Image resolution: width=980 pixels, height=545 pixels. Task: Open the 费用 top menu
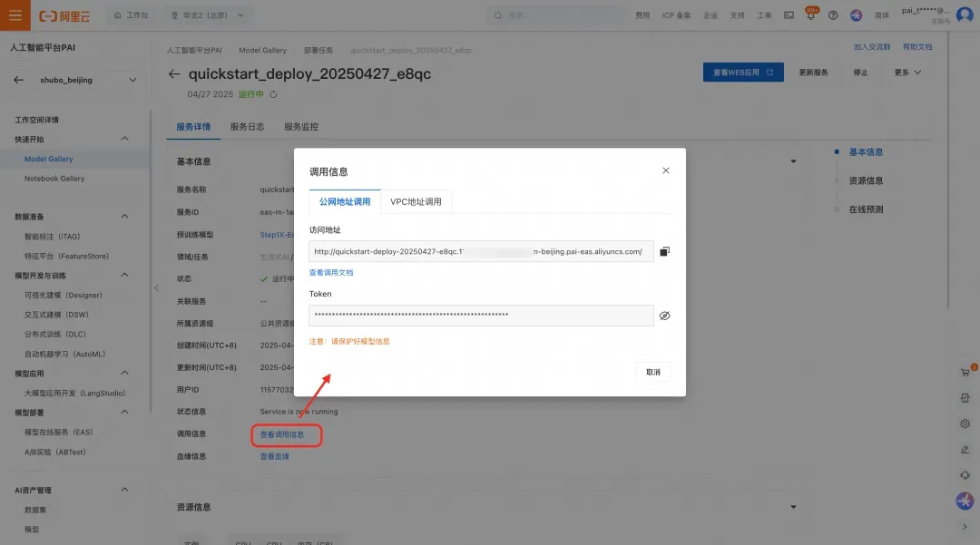point(642,15)
